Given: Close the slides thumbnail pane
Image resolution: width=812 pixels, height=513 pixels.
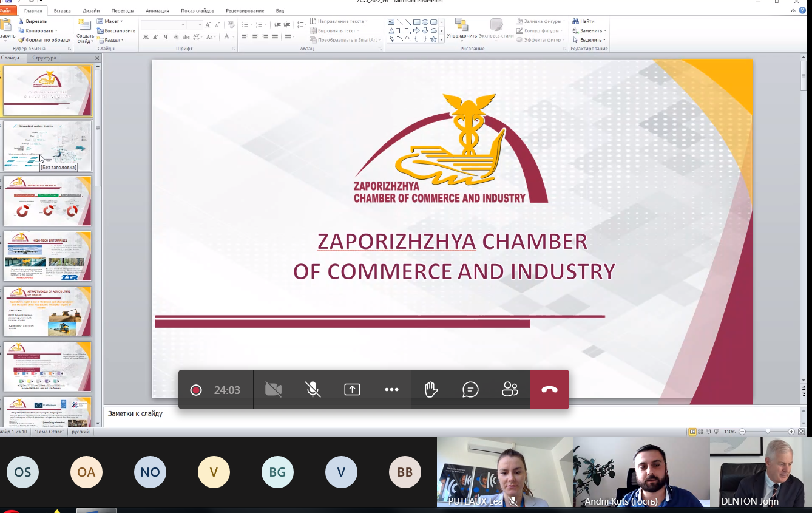Looking at the screenshot, I should point(97,58).
